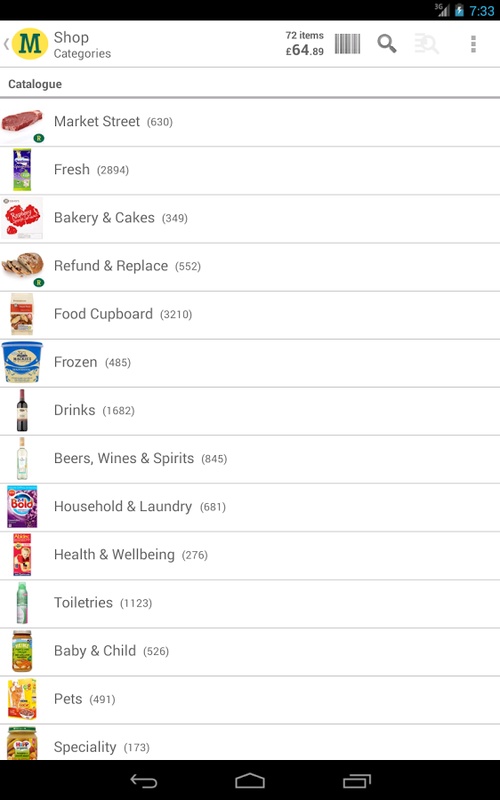View basket showing 72 items total
Viewport: 500px width, 800px height.
coord(304,44)
